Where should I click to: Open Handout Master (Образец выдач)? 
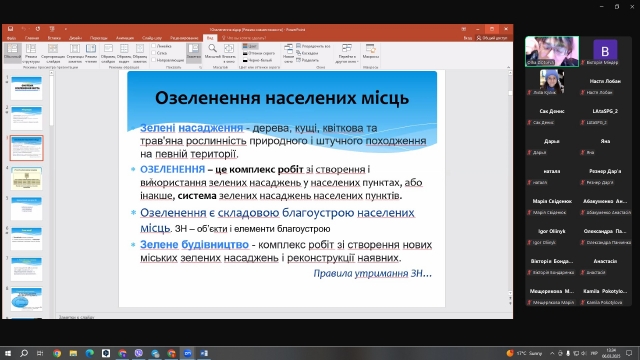point(124,53)
